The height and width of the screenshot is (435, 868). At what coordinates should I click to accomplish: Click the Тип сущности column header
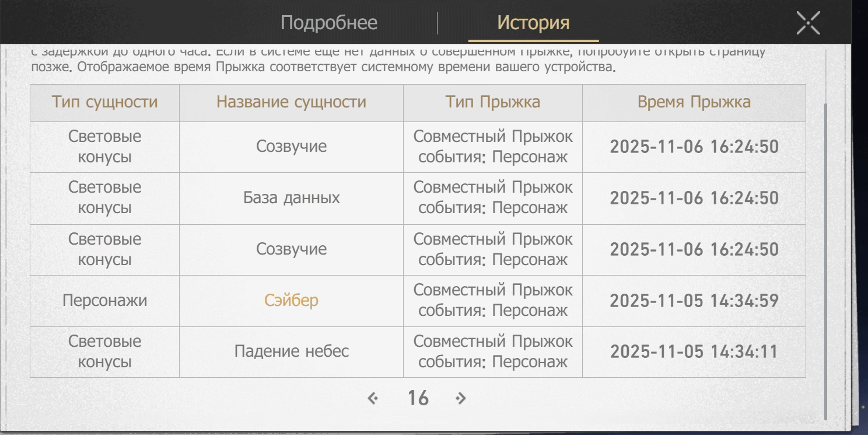pos(105,102)
